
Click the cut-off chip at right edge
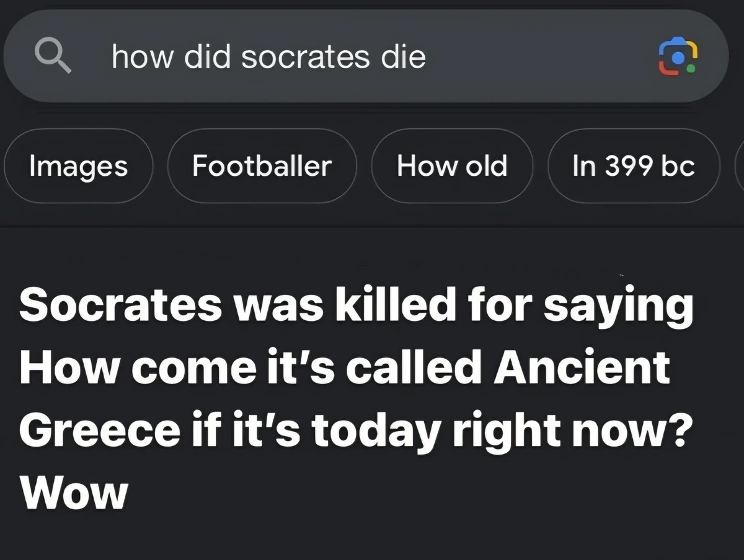click(x=738, y=166)
